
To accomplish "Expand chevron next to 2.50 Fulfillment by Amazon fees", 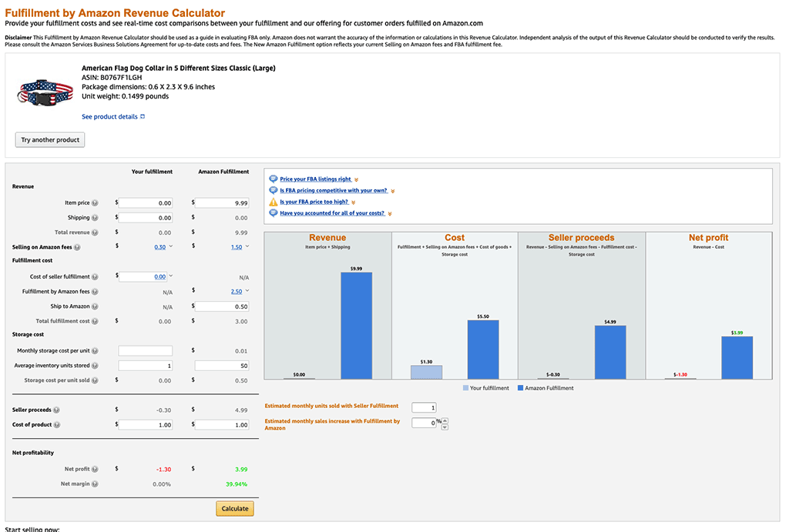I will tap(247, 291).
